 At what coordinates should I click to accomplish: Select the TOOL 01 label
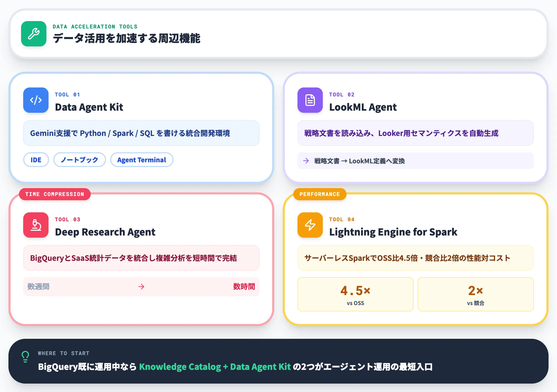67,95
